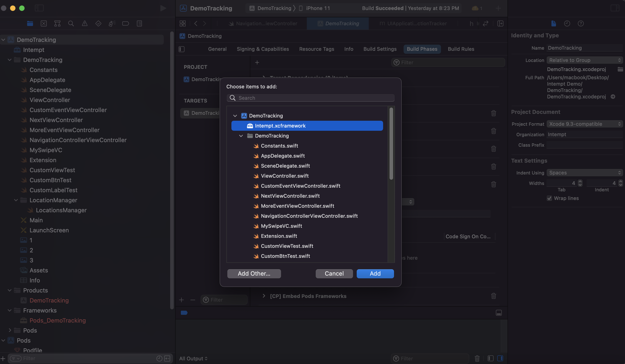Expand the Embed Pods Frameworks phase

pyautogui.click(x=264, y=296)
